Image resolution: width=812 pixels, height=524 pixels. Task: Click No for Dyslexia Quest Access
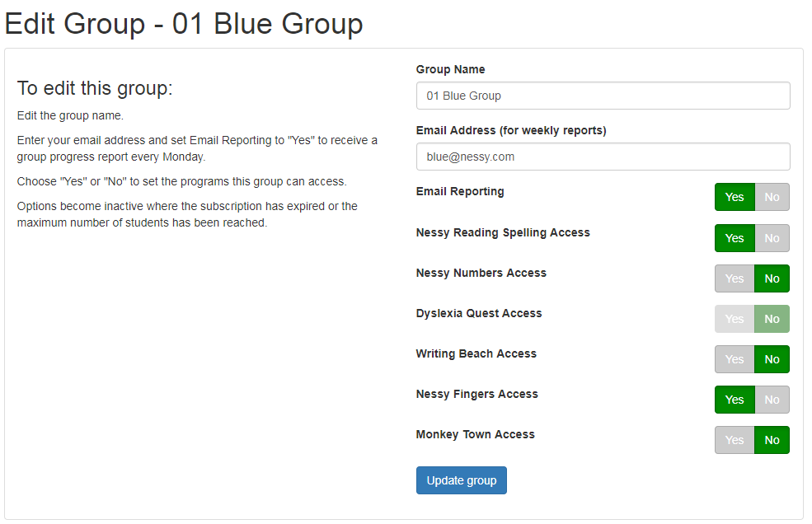point(772,319)
